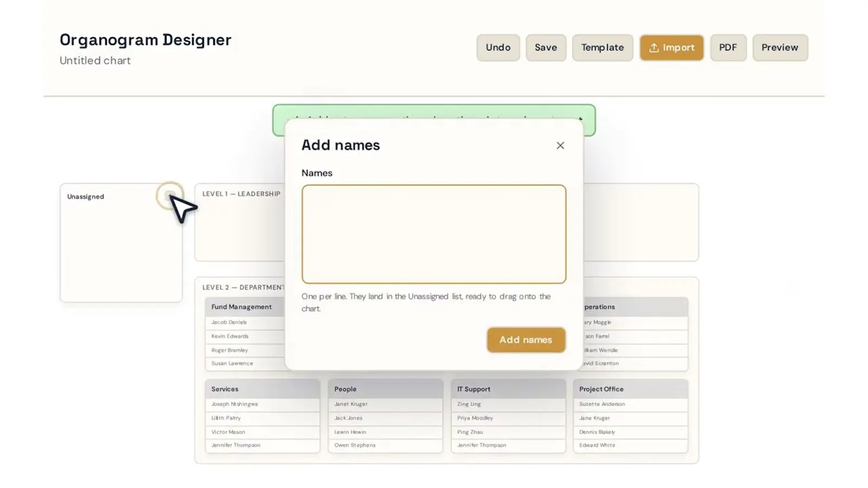The width and height of the screenshot is (868, 488).
Task: Select the Project Office department header
Action: pyautogui.click(x=630, y=389)
